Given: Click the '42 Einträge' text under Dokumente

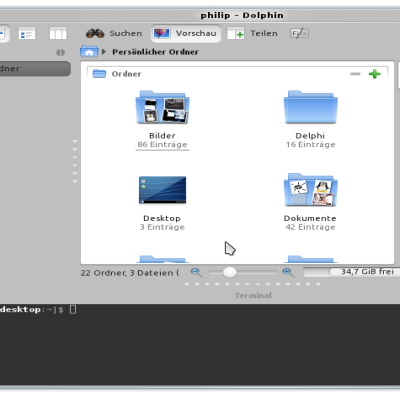Looking at the screenshot, I should [310, 227].
